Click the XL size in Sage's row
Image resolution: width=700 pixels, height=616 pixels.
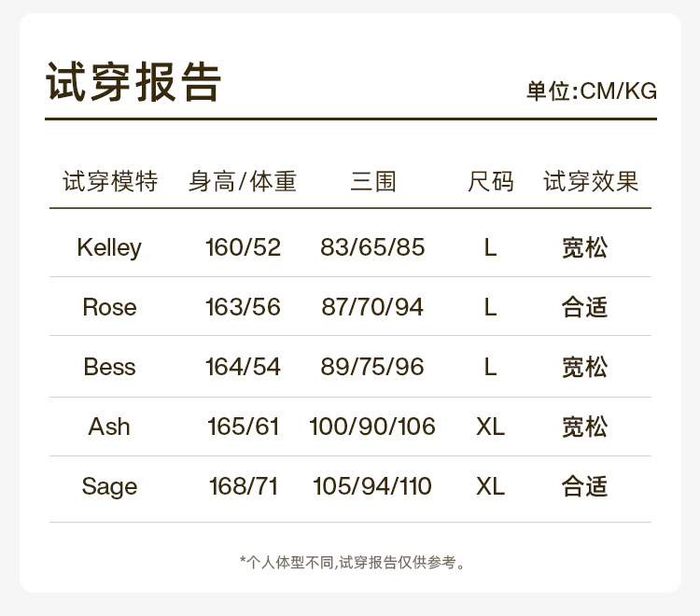[x=490, y=486]
